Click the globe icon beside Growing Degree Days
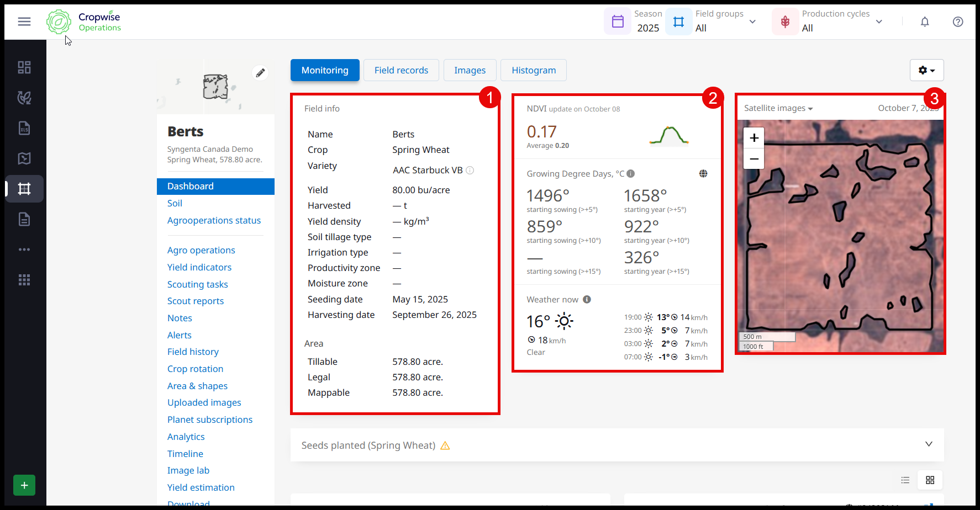Image resolution: width=980 pixels, height=510 pixels. click(703, 173)
